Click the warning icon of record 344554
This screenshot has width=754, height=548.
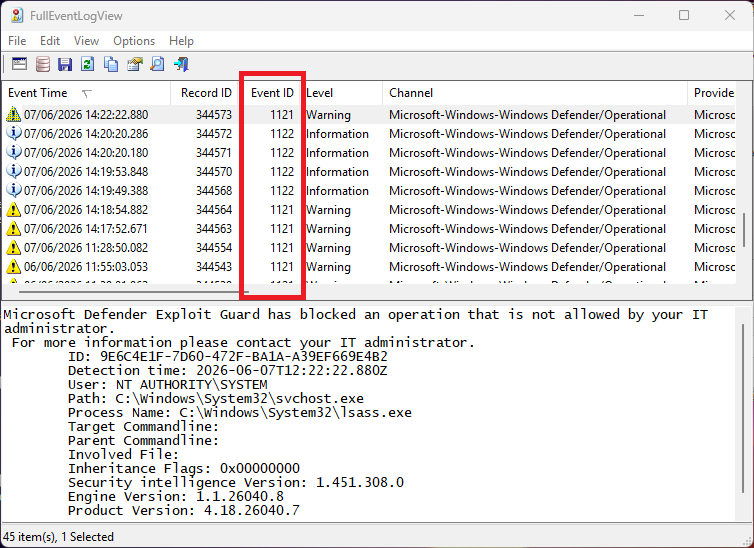pos(13,248)
